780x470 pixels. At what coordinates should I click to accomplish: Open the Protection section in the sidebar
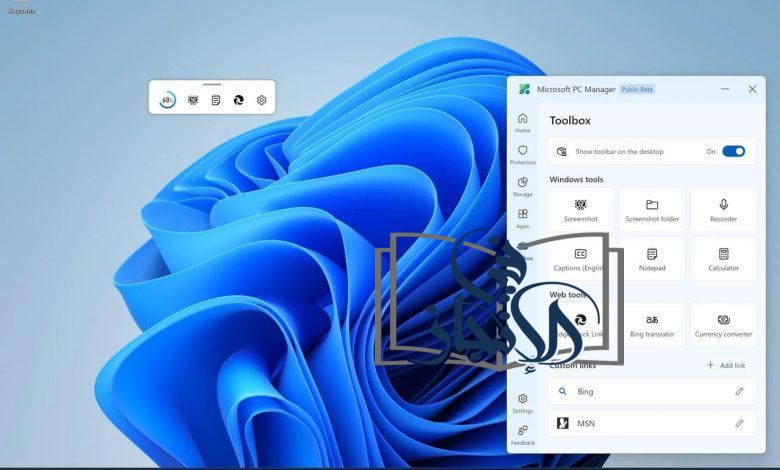[x=522, y=155]
